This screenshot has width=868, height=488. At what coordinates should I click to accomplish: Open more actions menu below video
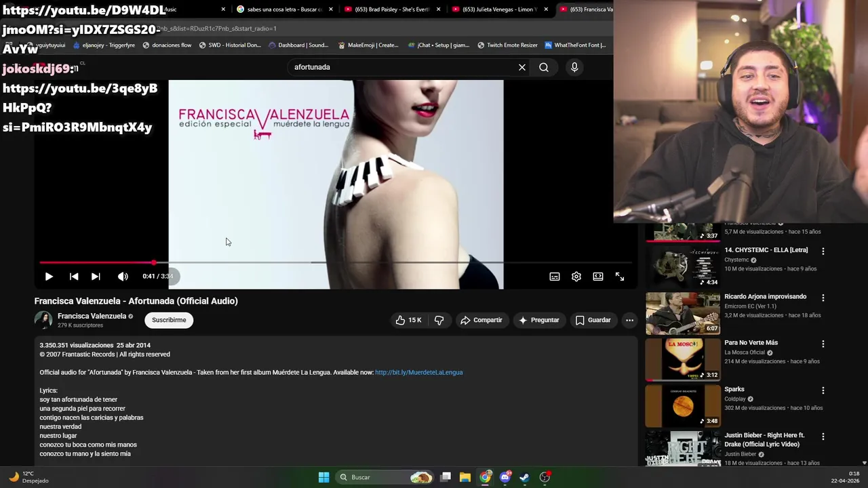click(x=629, y=320)
